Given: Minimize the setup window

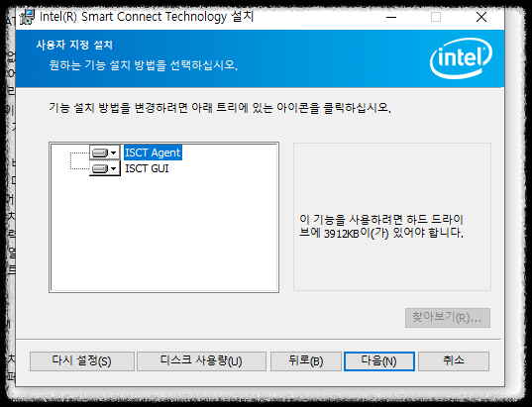Looking at the screenshot, I should click(391, 17).
